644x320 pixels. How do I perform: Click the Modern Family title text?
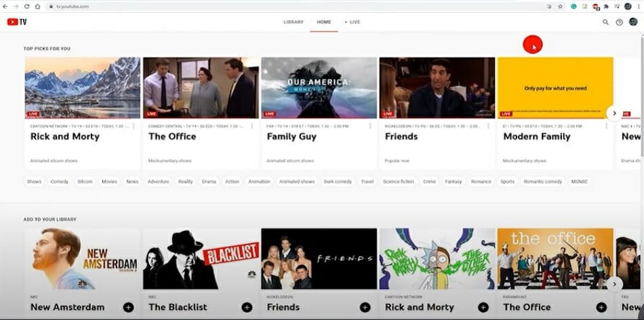click(537, 137)
